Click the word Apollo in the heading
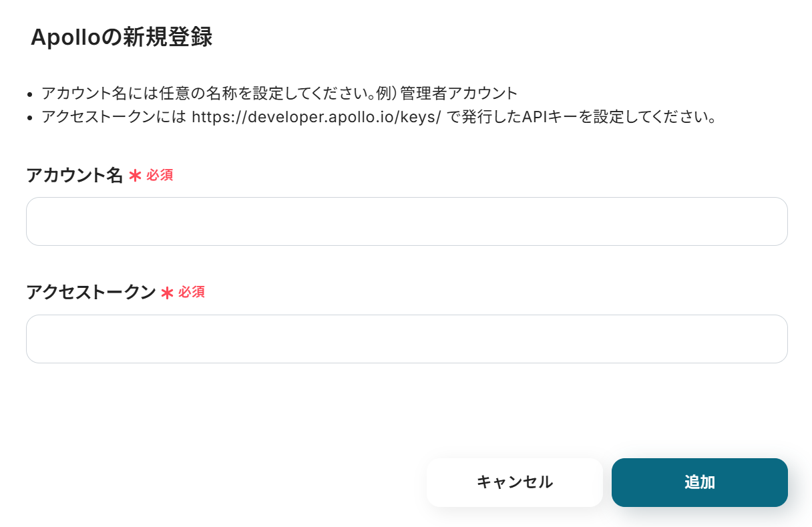This screenshot has width=812, height=527. pos(64,37)
